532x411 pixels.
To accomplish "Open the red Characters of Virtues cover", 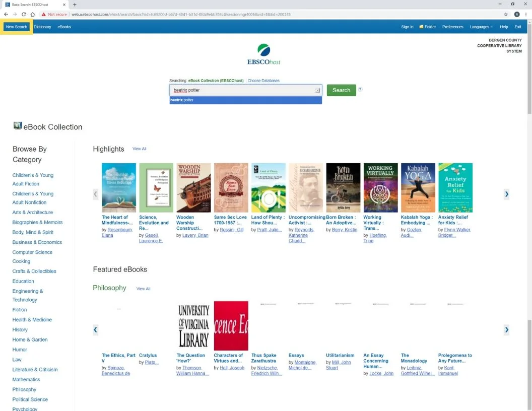I will click(x=231, y=325).
